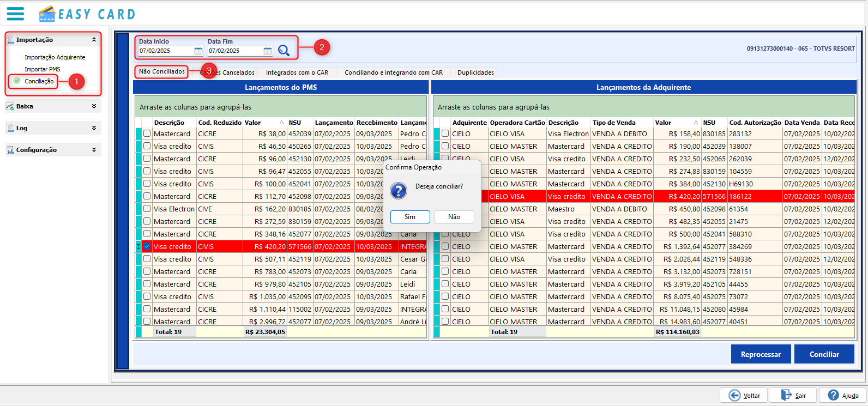The width and height of the screenshot is (868, 406).
Task: Click the Tipo de Venda column header
Action: point(622,123)
